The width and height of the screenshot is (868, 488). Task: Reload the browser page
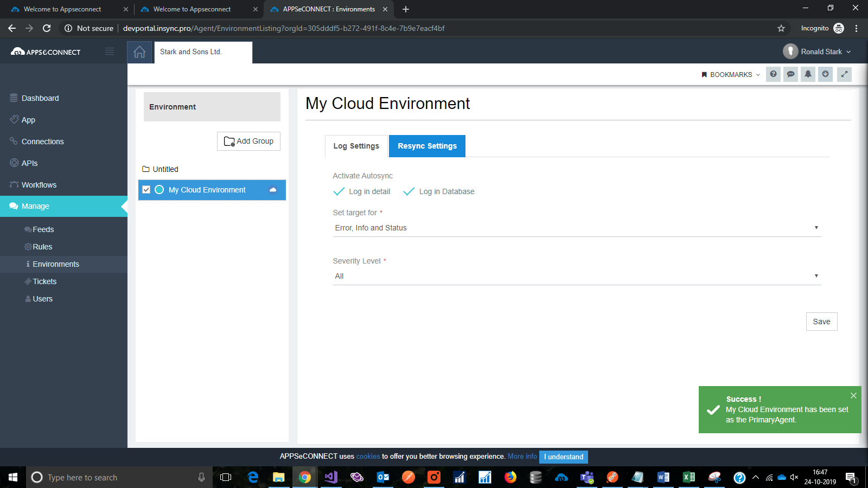tap(47, 28)
